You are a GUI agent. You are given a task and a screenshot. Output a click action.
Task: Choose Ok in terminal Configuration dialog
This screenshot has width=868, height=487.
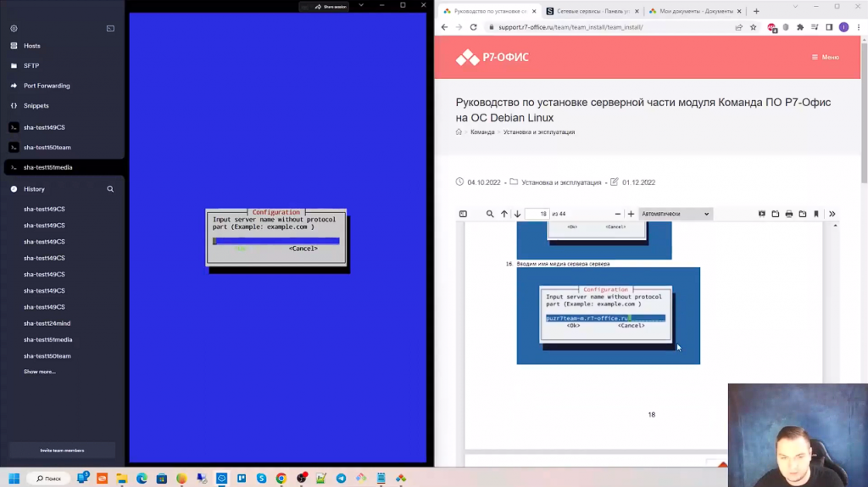[241, 249]
